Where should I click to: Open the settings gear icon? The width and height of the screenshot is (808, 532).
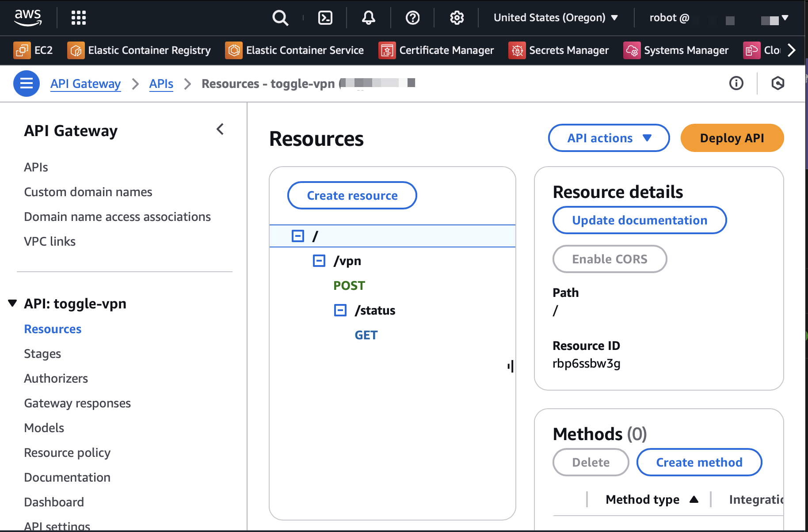click(x=457, y=18)
